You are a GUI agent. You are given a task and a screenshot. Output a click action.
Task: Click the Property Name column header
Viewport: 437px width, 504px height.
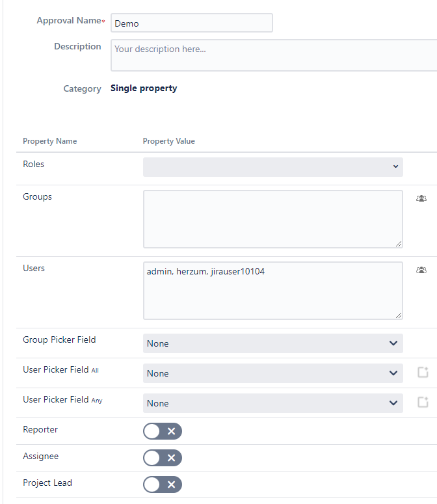[x=49, y=141]
